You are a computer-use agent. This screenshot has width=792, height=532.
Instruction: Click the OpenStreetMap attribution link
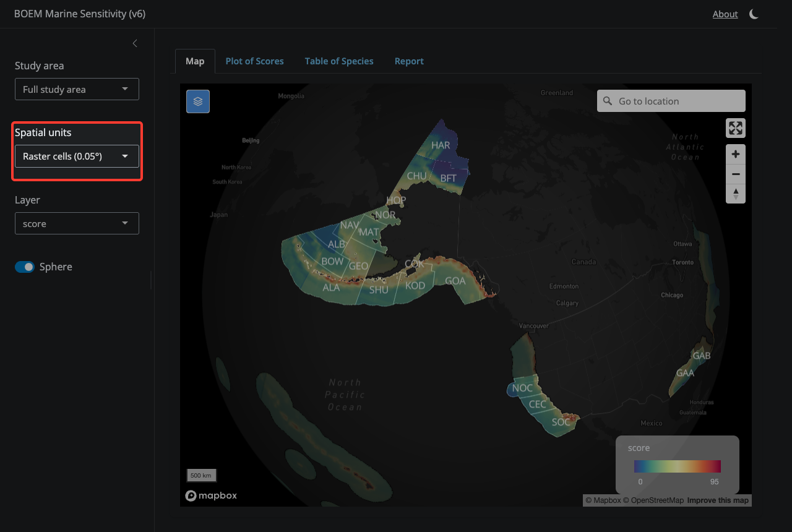[x=653, y=500]
